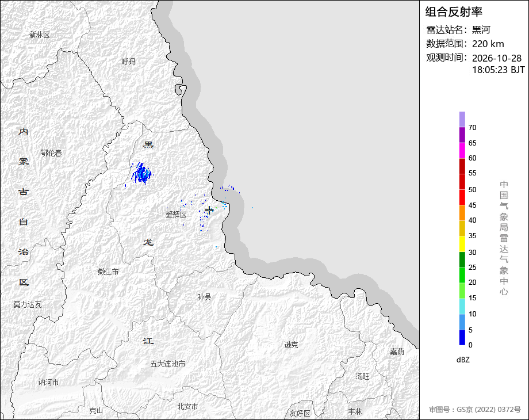Click the observation time 18:05:23 BJT

coord(499,70)
